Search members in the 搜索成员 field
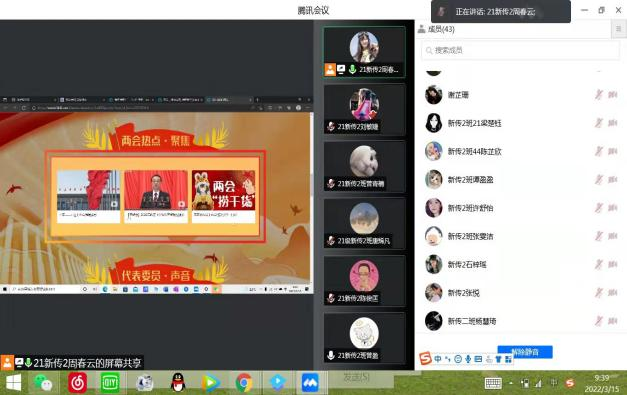The width and height of the screenshot is (627, 395). 520,50
